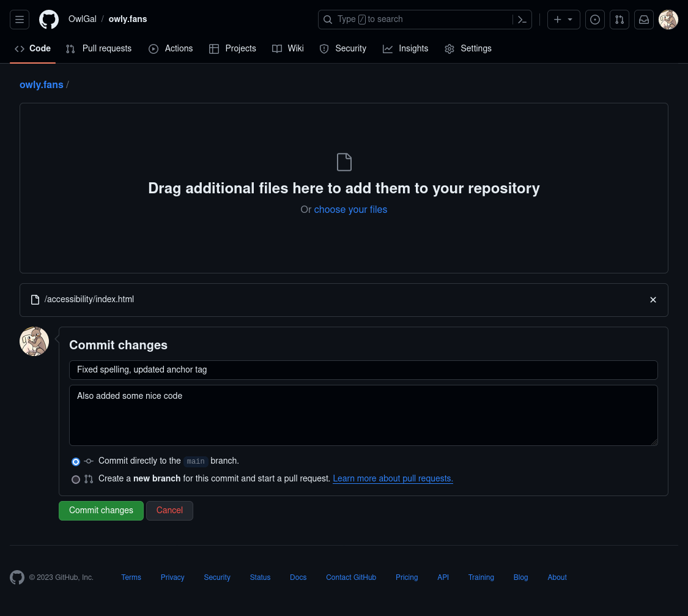Open the command palette icon

[x=522, y=20]
